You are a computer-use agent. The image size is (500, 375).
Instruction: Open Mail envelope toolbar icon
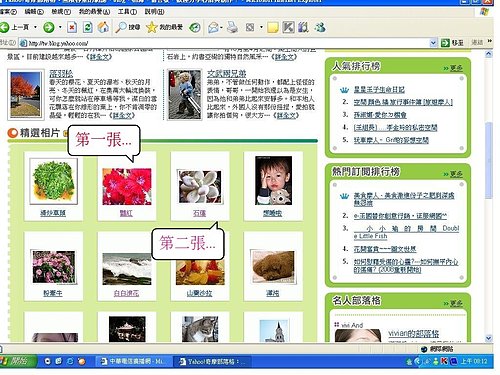213,27
